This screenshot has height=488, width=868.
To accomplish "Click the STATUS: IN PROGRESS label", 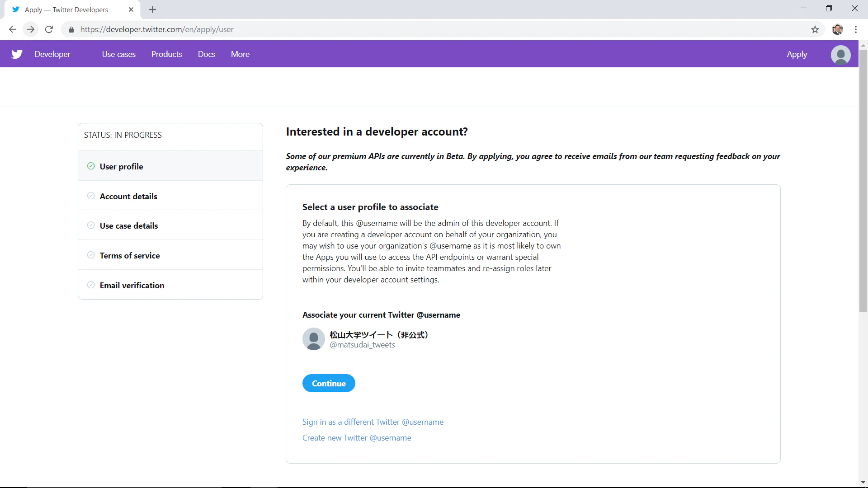I will [123, 135].
